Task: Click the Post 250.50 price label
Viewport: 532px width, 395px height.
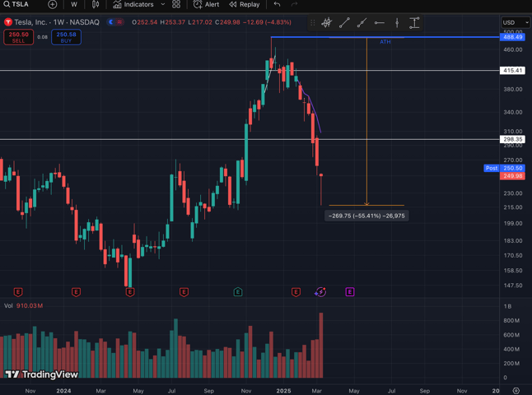Action: click(505, 168)
